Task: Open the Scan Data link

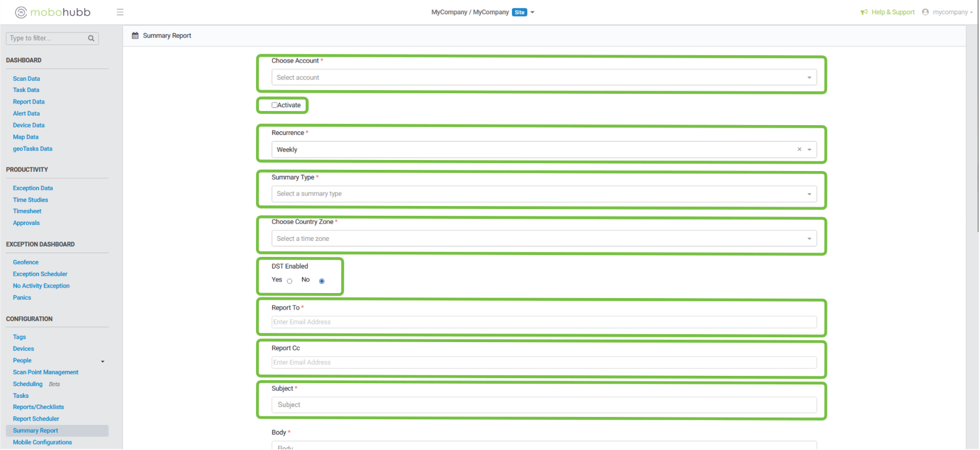Action: point(26,78)
